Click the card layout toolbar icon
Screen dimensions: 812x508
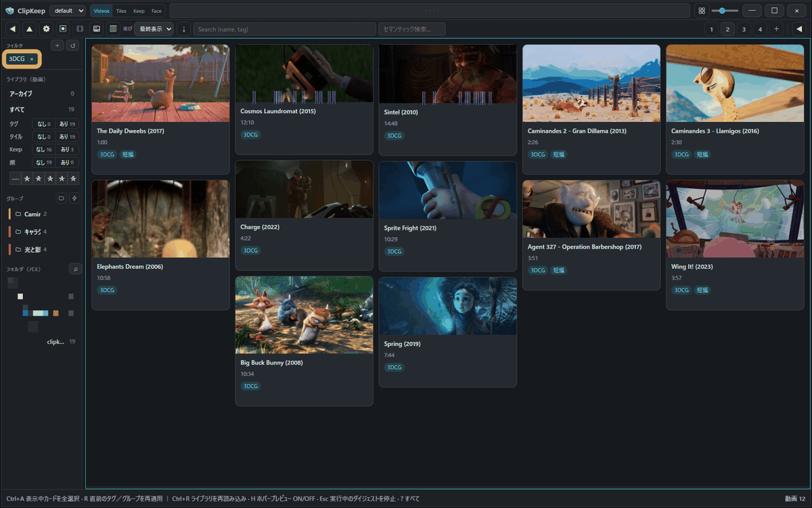coord(96,28)
